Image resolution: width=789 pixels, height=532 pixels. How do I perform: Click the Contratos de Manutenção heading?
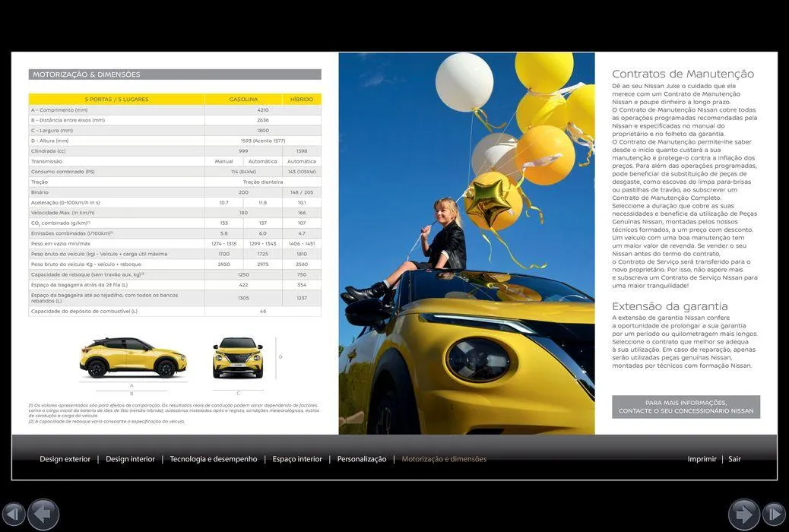coord(683,74)
